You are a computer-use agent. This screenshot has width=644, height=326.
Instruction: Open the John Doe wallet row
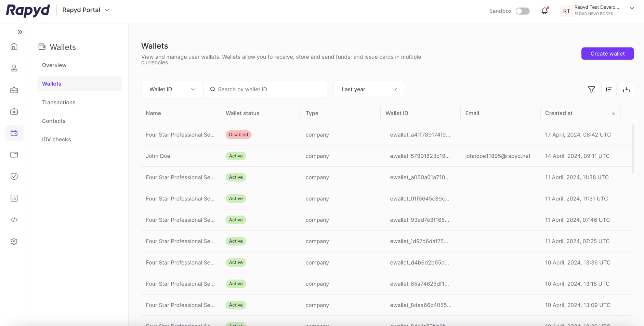pos(158,156)
